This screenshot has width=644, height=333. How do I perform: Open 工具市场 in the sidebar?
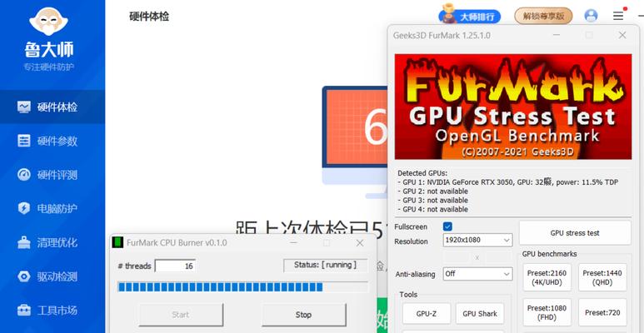pyautogui.click(x=52, y=310)
